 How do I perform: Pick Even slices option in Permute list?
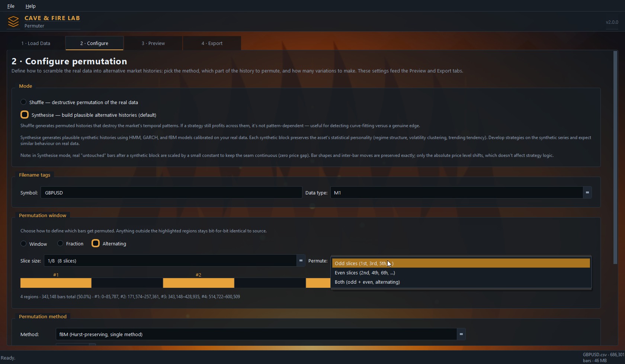coord(461,273)
